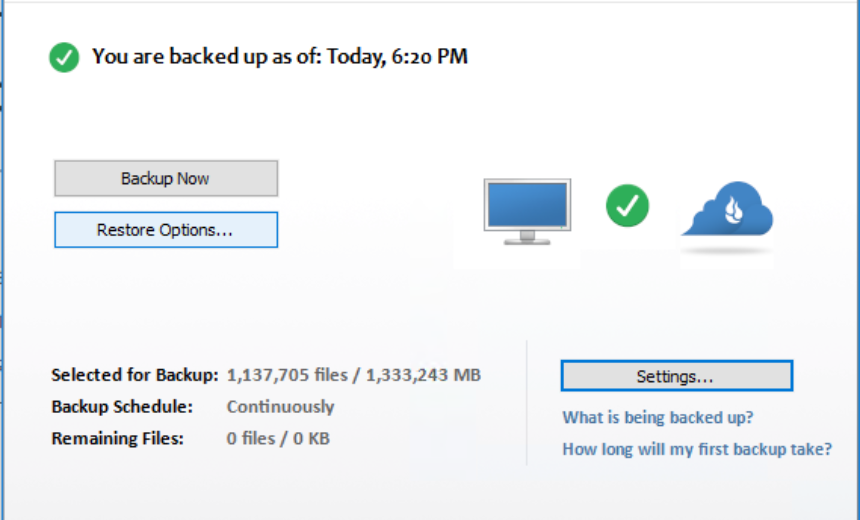This screenshot has width=860, height=520.
Task: Click the Backblaze cloud flame icon
Action: tap(727, 209)
